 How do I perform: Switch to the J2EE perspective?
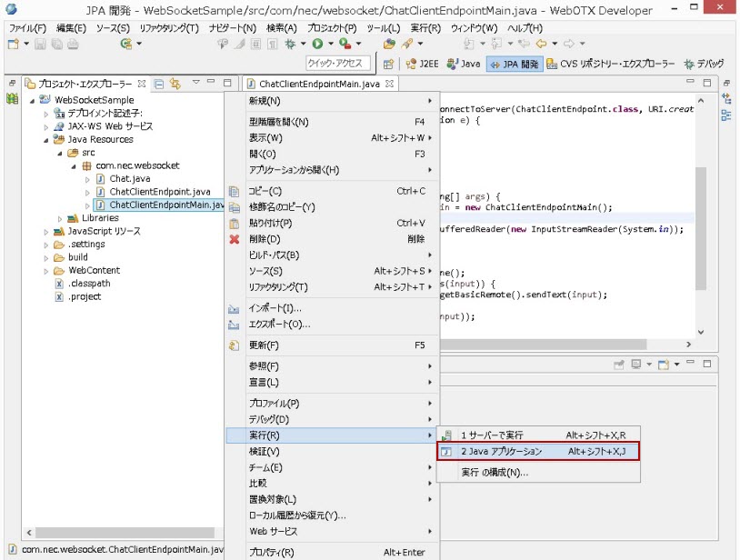pyautogui.click(x=424, y=64)
